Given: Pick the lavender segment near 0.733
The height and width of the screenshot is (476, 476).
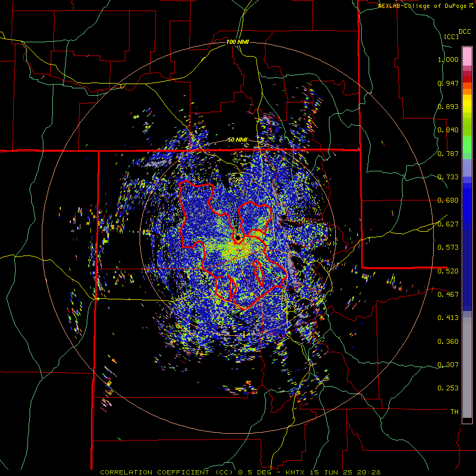Looking at the screenshot, I should point(467,168).
